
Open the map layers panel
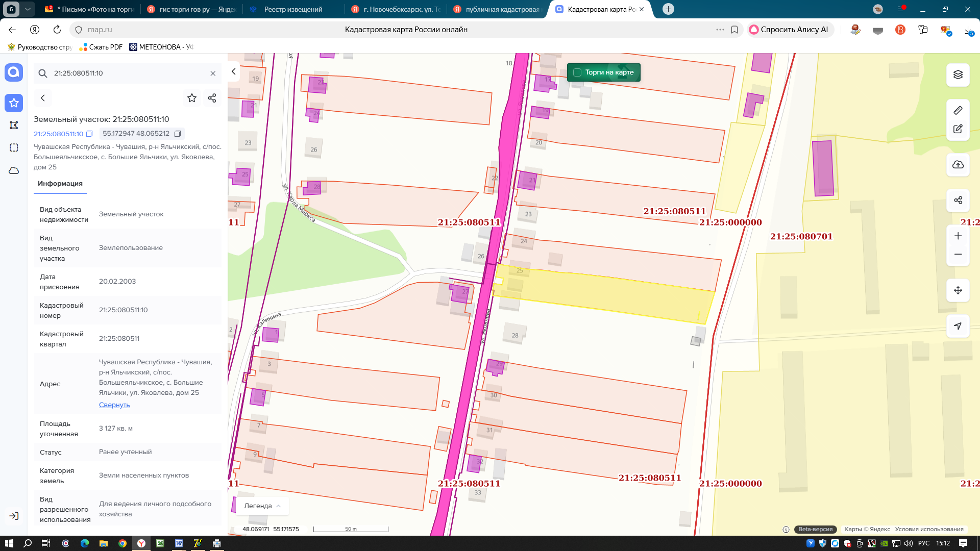pyautogui.click(x=958, y=74)
